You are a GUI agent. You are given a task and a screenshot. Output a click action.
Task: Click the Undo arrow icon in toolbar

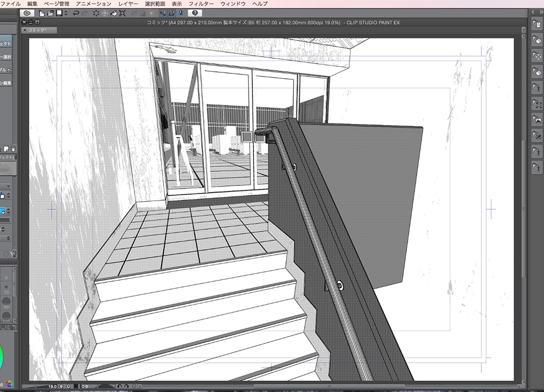[75, 13]
